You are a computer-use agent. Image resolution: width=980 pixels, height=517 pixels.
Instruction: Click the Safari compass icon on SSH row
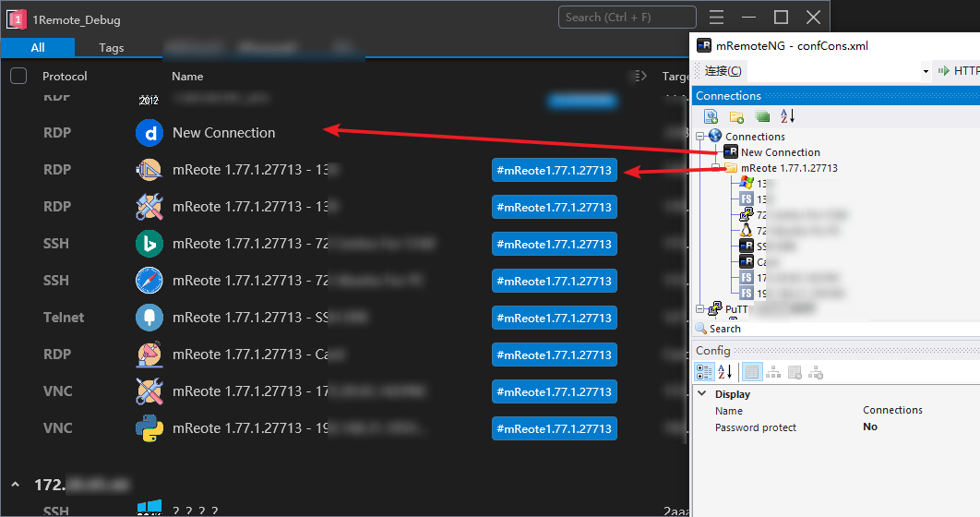(x=149, y=281)
